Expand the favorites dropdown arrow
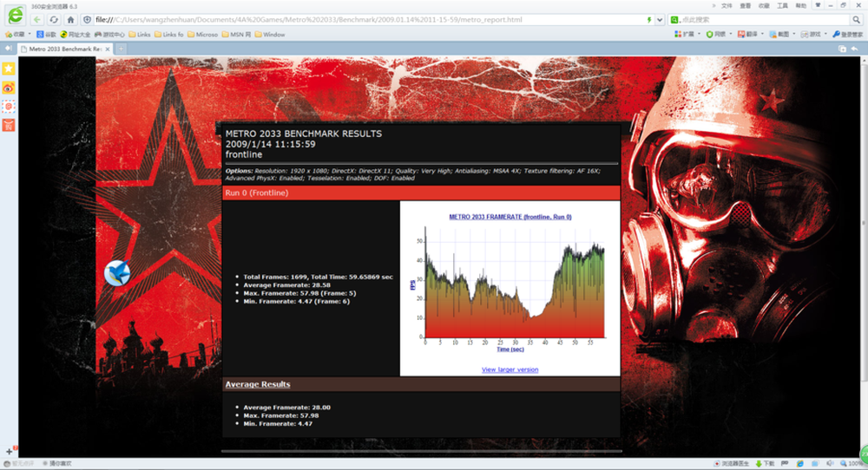The width and height of the screenshot is (868, 470). (30, 35)
